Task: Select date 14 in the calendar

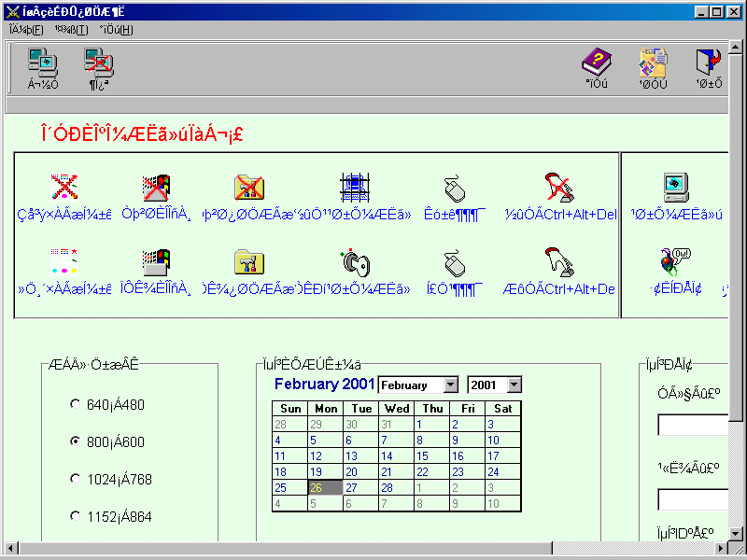Action: (x=397, y=456)
